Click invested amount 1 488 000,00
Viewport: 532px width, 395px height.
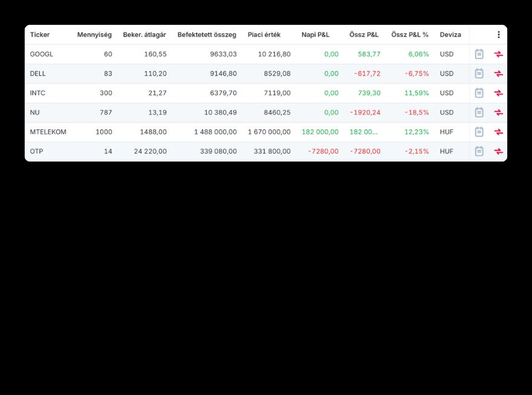215,132
